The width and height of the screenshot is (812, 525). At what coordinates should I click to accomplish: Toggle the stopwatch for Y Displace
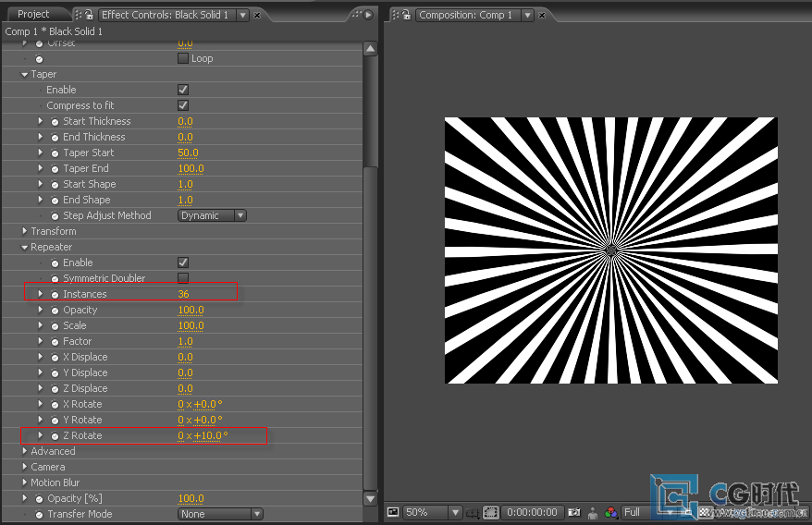coord(55,373)
